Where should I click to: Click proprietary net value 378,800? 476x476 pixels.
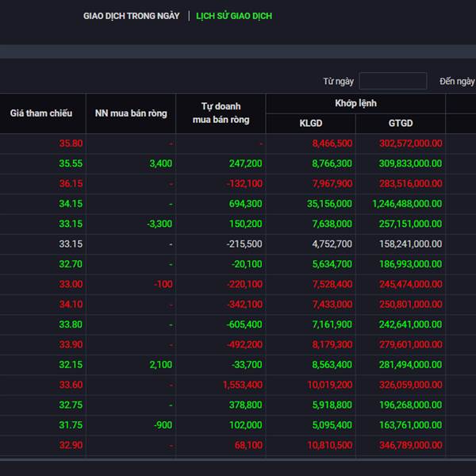pyautogui.click(x=246, y=405)
